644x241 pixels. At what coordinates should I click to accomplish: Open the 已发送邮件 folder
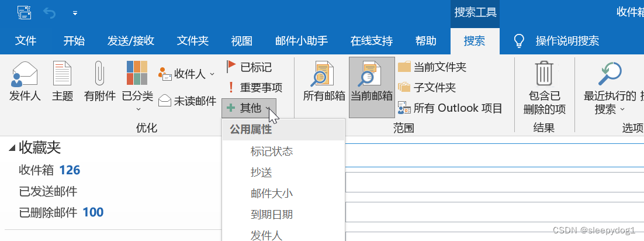pos(48,191)
